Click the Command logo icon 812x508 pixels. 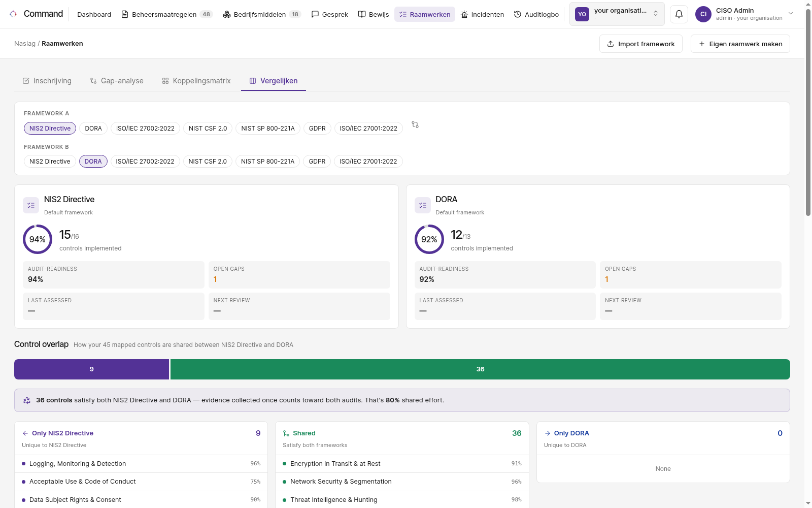click(13, 14)
